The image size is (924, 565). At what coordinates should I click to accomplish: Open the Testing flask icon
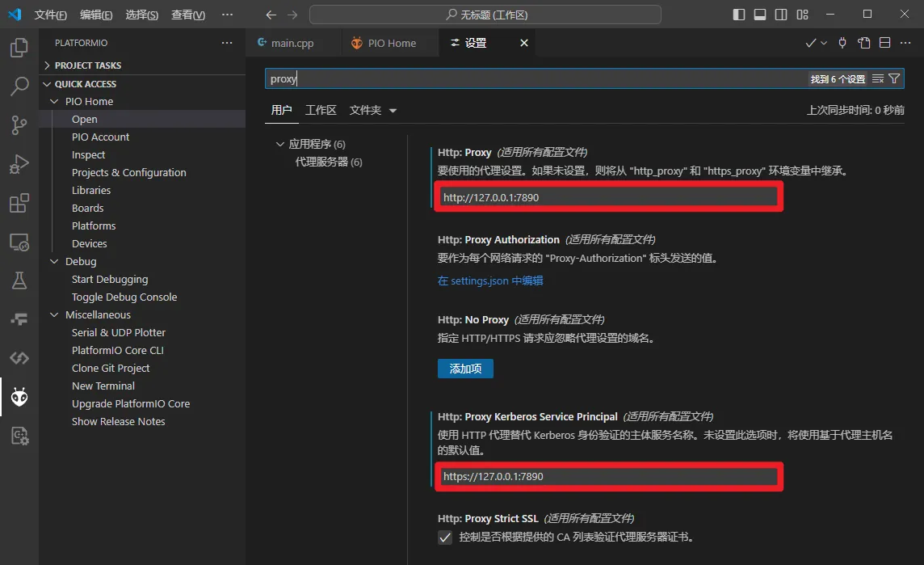(19, 280)
